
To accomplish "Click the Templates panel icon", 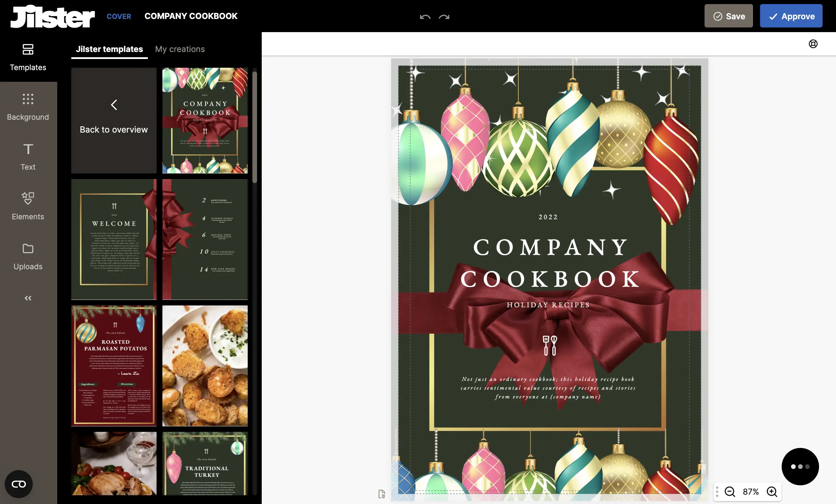I will (x=28, y=57).
